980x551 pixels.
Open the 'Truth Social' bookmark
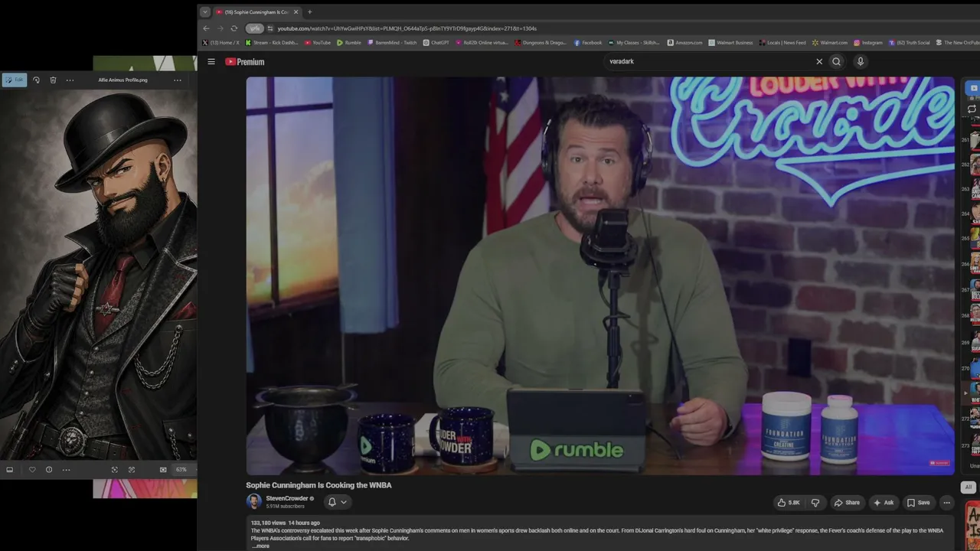(910, 43)
